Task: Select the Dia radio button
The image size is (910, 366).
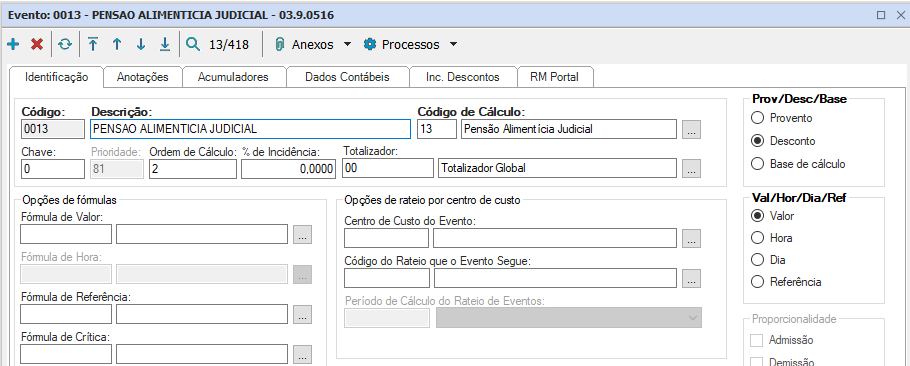Action: tap(757, 260)
